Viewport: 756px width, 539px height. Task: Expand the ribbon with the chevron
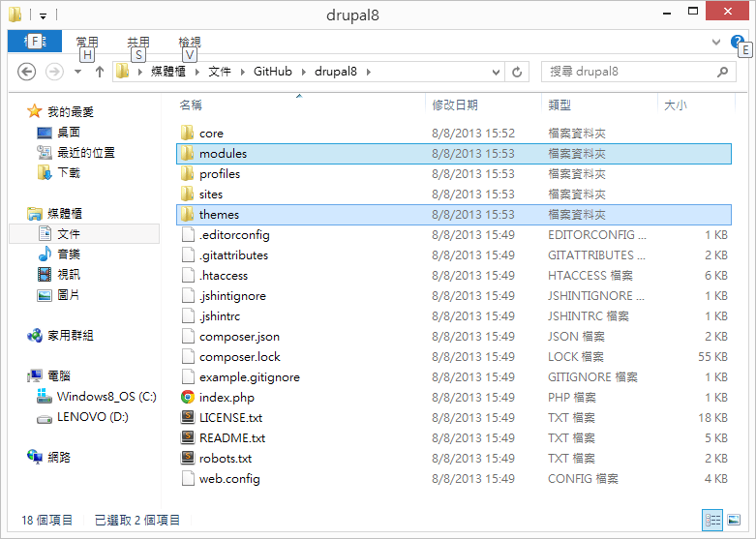coord(716,43)
